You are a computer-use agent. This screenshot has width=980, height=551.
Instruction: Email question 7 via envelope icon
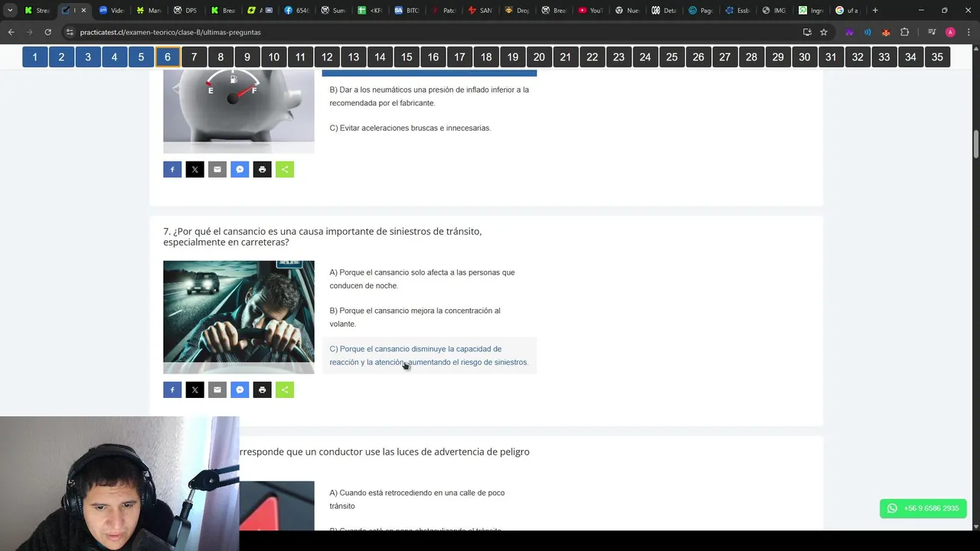(x=217, y=390)
